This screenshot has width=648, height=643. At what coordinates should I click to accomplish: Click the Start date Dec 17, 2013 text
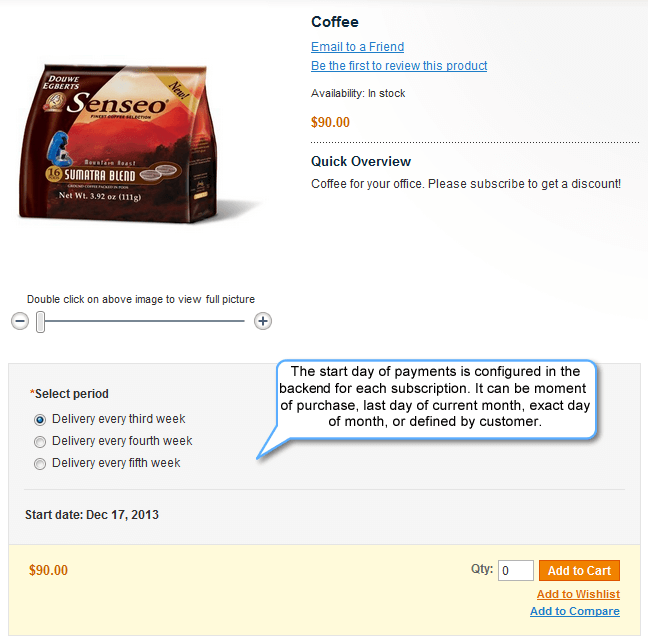[x=92, y=514]
